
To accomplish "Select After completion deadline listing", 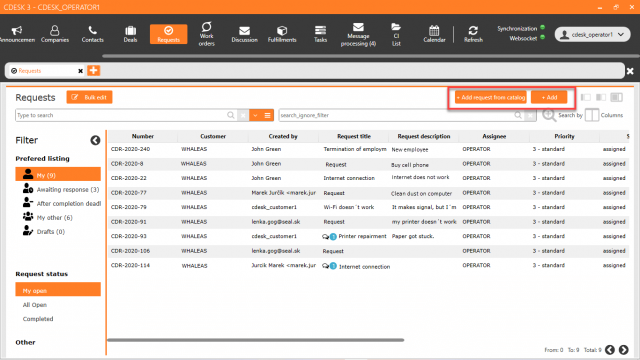I will [x=62, y=203].
